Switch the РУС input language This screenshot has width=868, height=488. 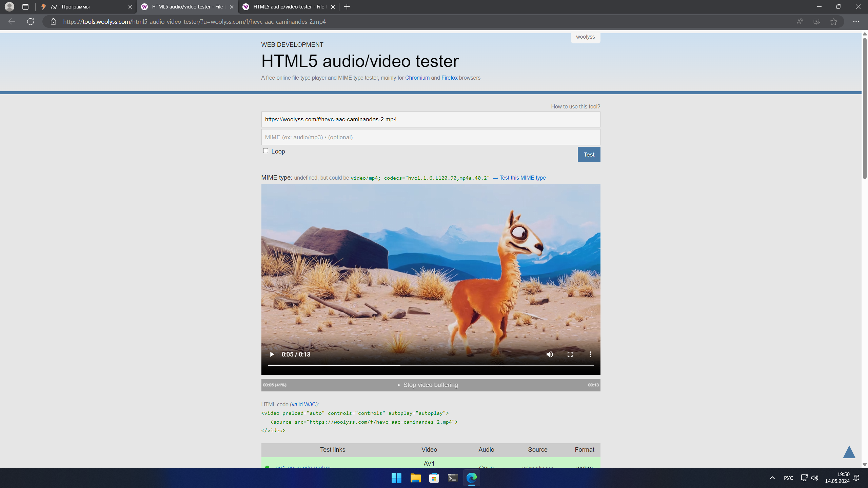pos(788,478)
